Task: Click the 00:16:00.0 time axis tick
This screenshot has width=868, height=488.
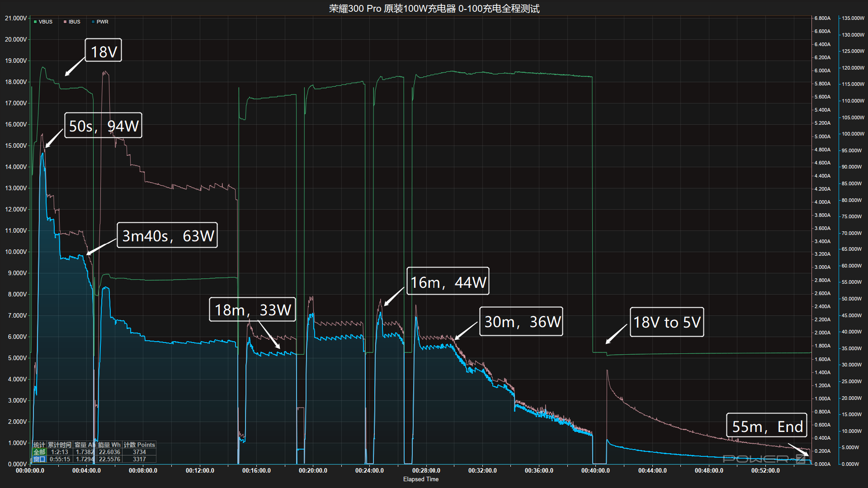Action: (x=256, y=470)
